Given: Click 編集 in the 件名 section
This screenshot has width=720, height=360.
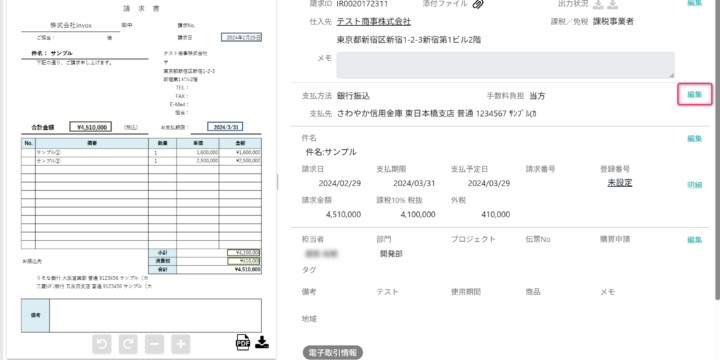Looking at the screenshot, I should tap(695, 139).
